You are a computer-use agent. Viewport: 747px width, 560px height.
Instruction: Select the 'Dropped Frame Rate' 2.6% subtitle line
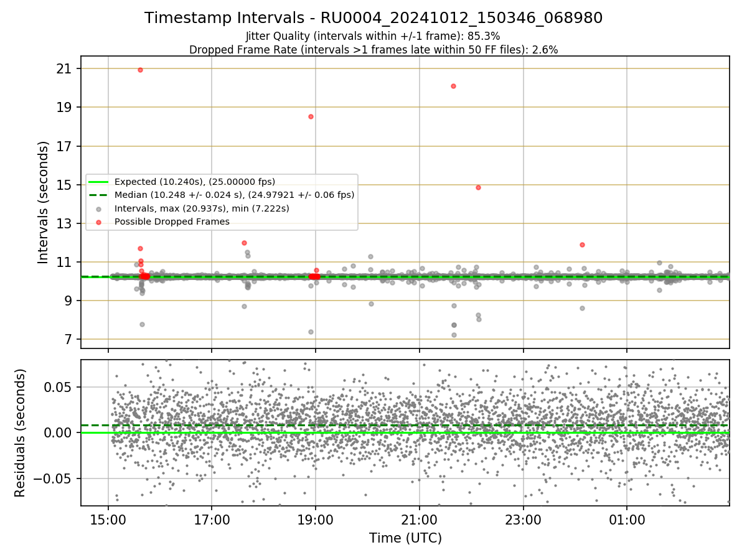pos(374,50)
